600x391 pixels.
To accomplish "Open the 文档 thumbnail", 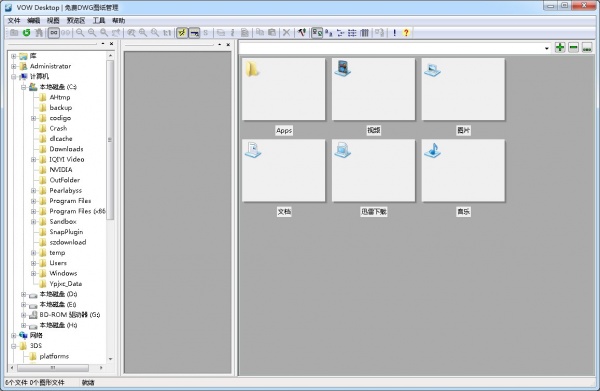I will coord(284,170).
